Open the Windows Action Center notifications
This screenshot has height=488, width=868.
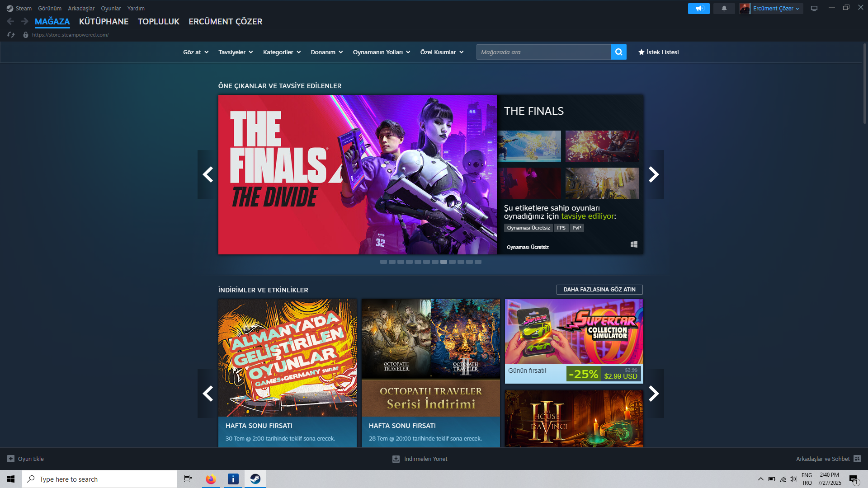pyautogui.click(x=854, y=479)
